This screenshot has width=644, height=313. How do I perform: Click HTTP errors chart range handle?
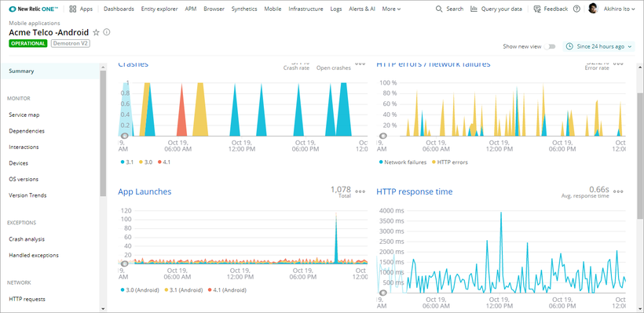(383, 136)
